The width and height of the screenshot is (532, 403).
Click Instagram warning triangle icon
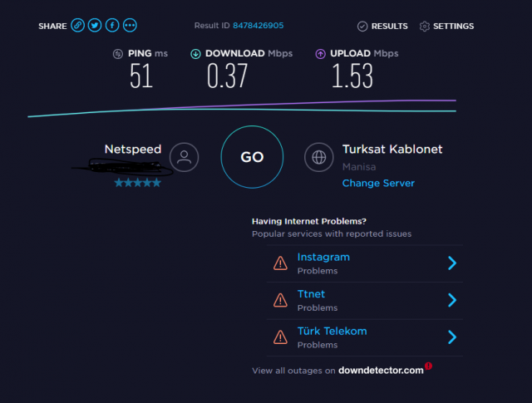pos(280,263)
